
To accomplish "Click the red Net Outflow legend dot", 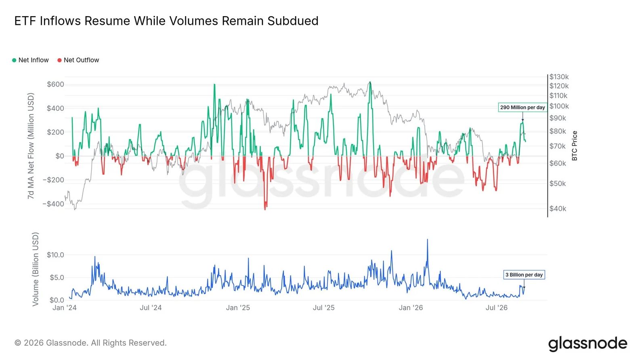I will tap(59, 60).
